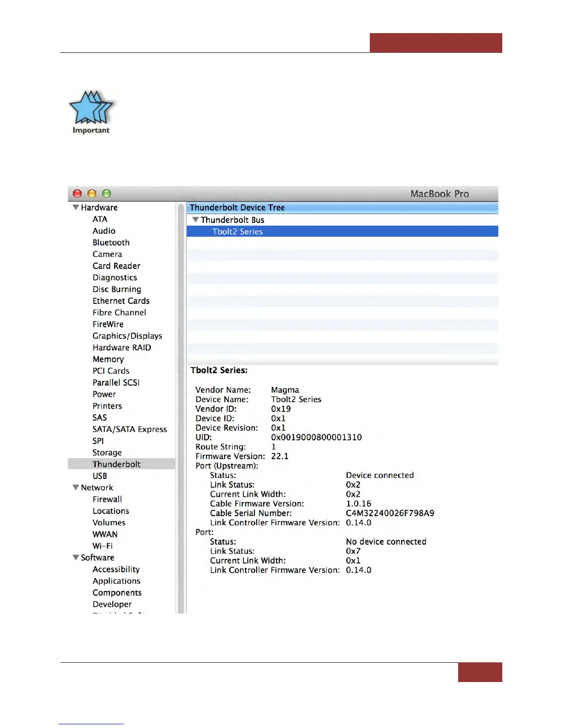The width and height of the screenshot is (563, 728).
Task: Click the Hardware category label
Action: (99, 207)
